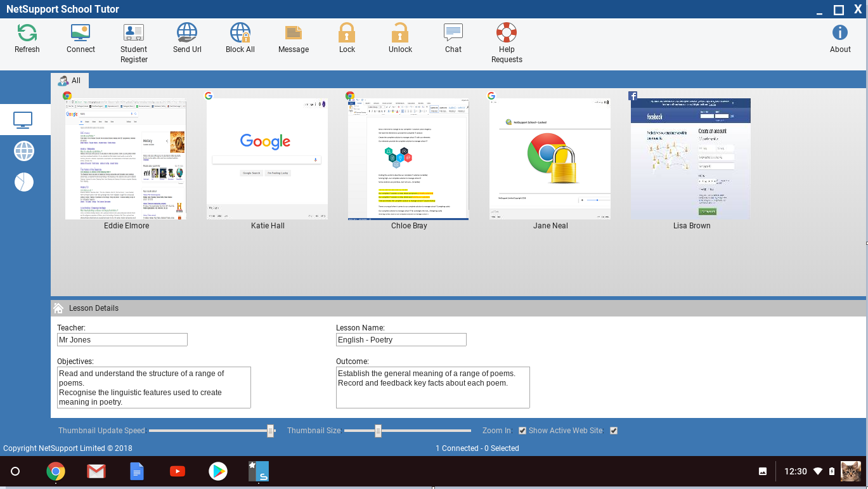The height and width of the screenshot is (489, 868).
Task: Enable the Zoom In checkbox
Action: (522, 430)
